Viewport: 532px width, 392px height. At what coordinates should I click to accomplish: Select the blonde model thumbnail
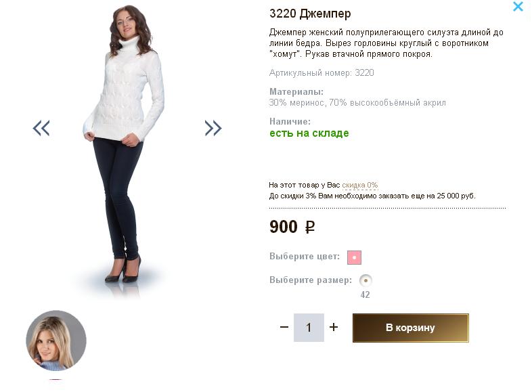tap(56, 341)
